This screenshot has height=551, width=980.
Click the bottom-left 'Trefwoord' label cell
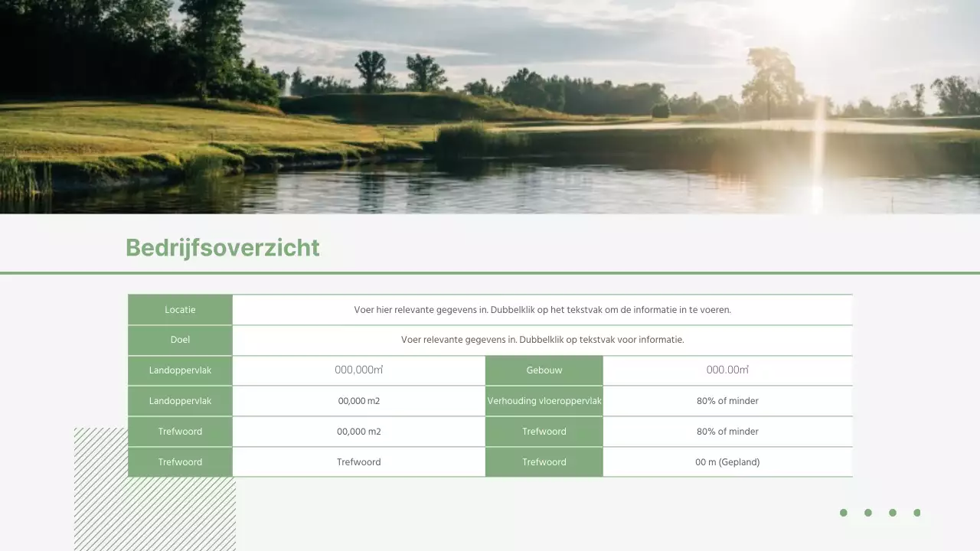pyautogui.click(x=180, y=461)
